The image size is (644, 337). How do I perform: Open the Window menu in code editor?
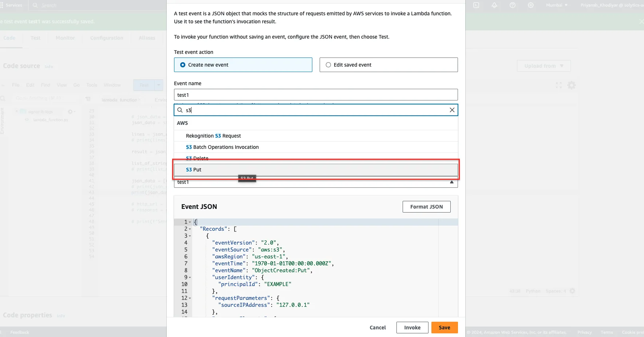click(112, 85)
